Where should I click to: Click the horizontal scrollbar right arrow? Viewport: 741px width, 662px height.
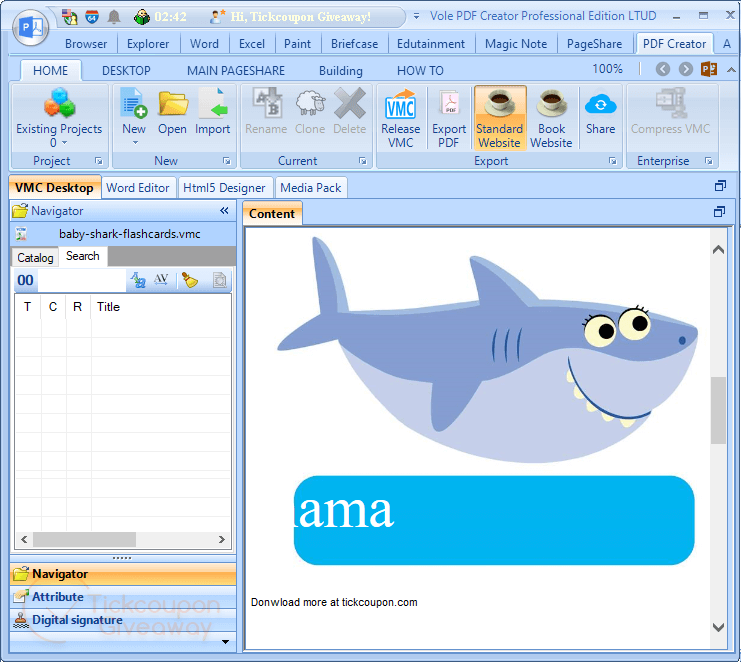click(222, 539)
